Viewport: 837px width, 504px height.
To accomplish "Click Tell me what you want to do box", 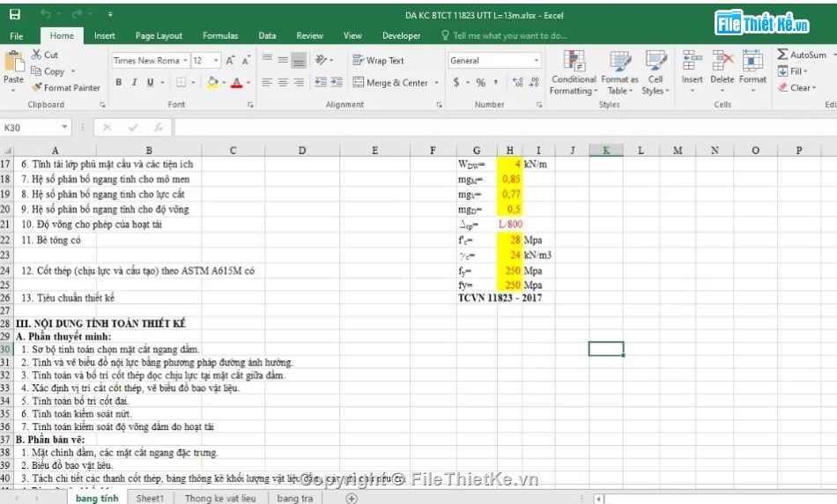I will pos(505,36).
